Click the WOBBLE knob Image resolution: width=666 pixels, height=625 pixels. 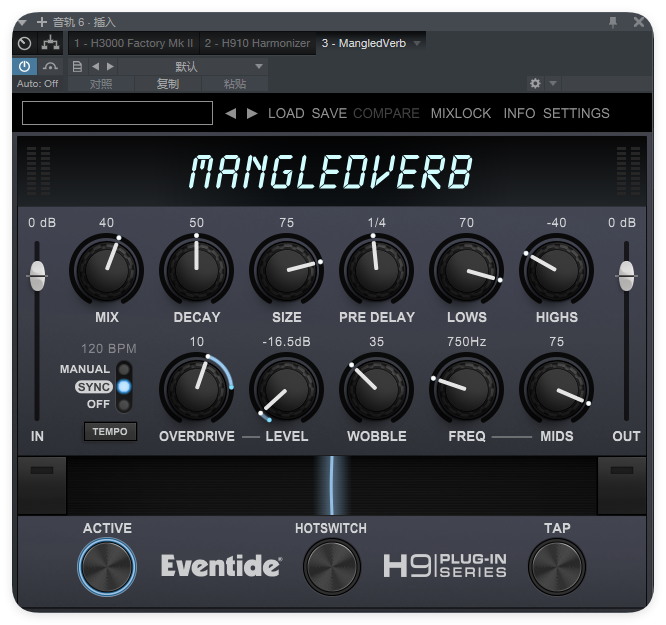(376, 389)
